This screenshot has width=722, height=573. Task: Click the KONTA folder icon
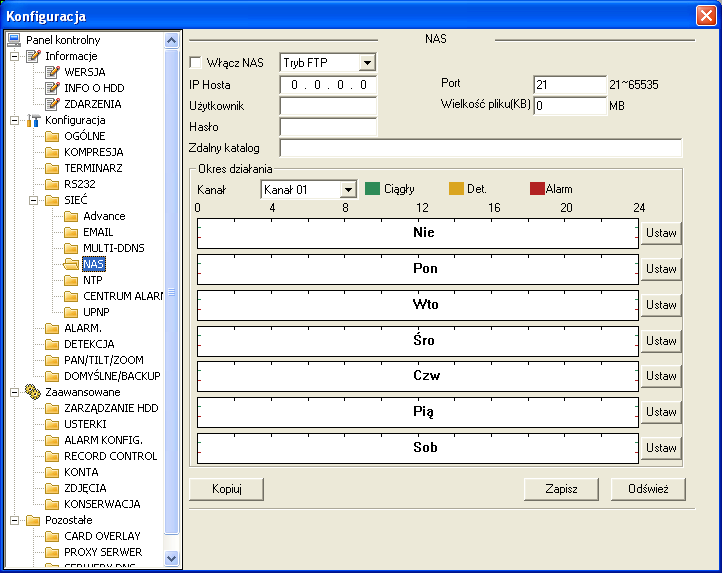click(52, 472)
